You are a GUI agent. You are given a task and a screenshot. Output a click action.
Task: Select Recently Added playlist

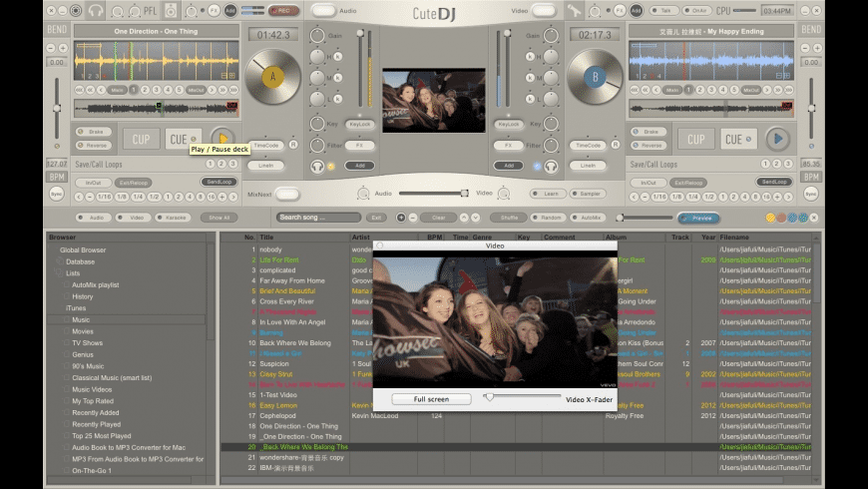95,413
